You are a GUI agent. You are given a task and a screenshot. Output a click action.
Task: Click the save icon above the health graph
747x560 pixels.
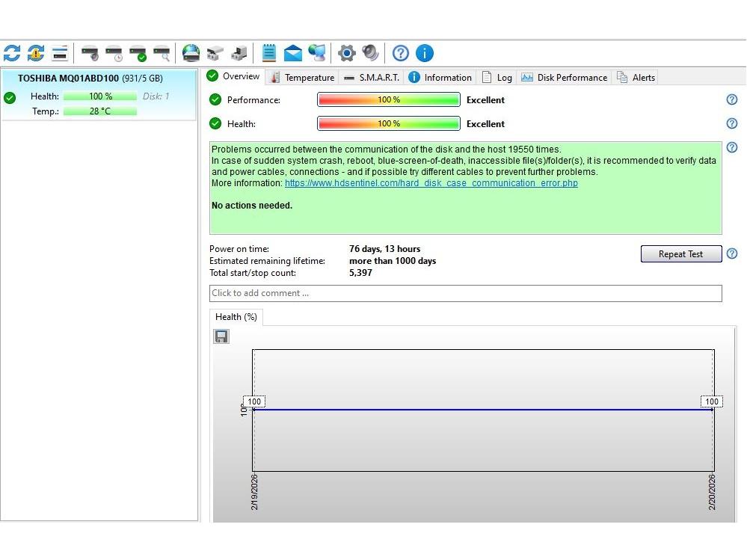click(221, 336)
